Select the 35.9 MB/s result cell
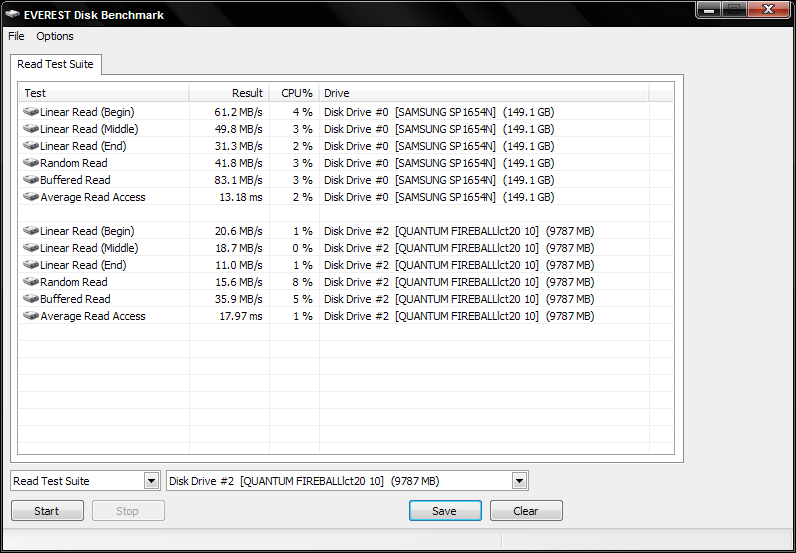This screenshot has height=553, width=796. tap(238, 299)
